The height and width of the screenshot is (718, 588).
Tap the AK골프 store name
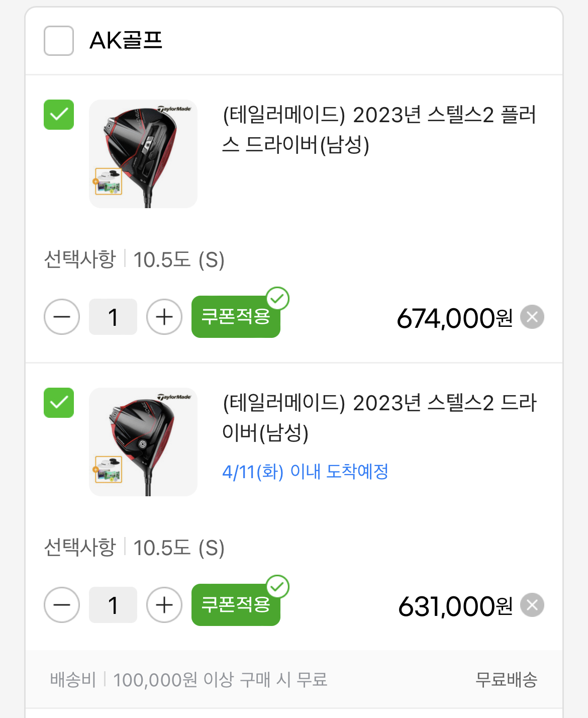pyautogui.click(x=126, y=41)
